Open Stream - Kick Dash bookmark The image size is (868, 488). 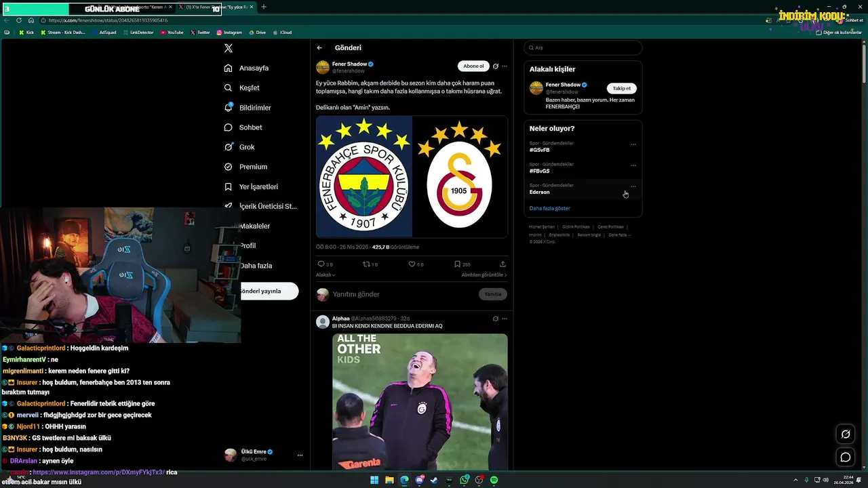coord(64,33)
